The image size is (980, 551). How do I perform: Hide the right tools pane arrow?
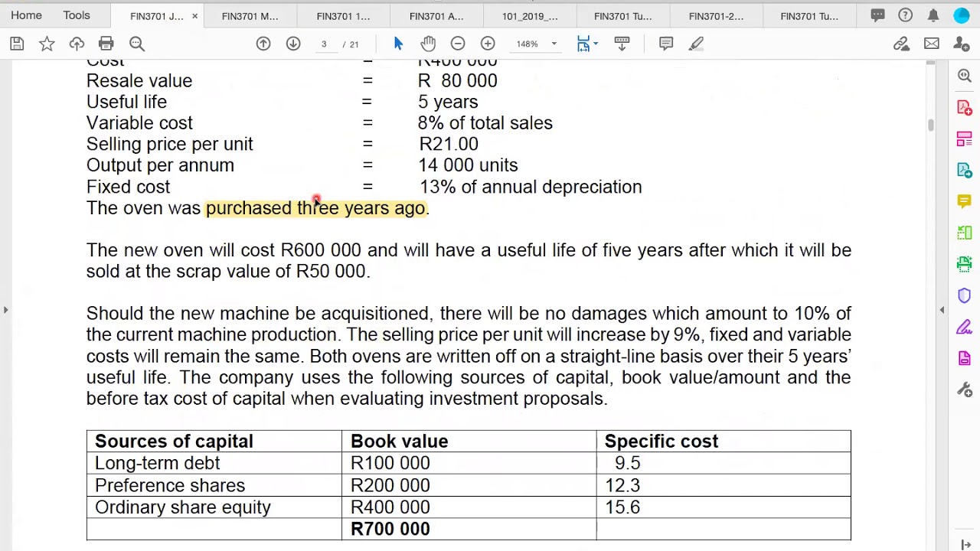pos(942,309)
